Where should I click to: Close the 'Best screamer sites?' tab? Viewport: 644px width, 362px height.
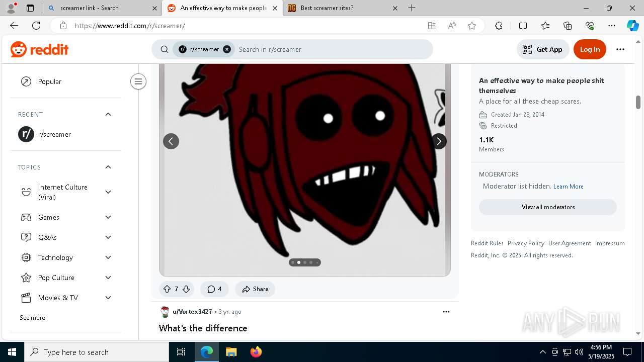click(395, 8)
